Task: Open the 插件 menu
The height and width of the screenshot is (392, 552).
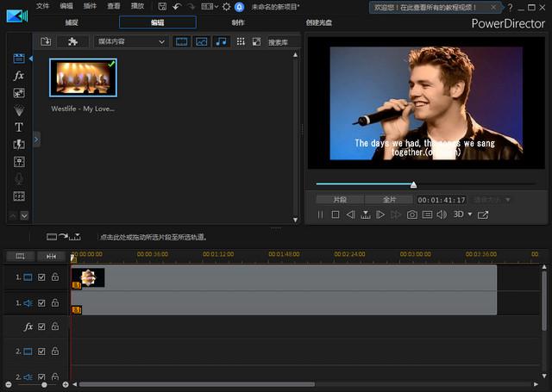Action: (x=90, y=6)
